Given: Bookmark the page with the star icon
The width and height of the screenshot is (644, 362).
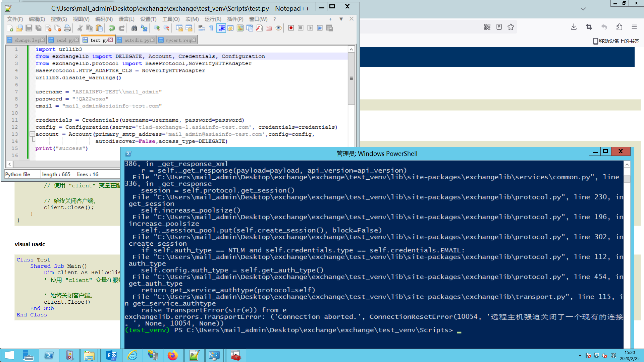Looking at the screenshot, I should tap(511, 27).
